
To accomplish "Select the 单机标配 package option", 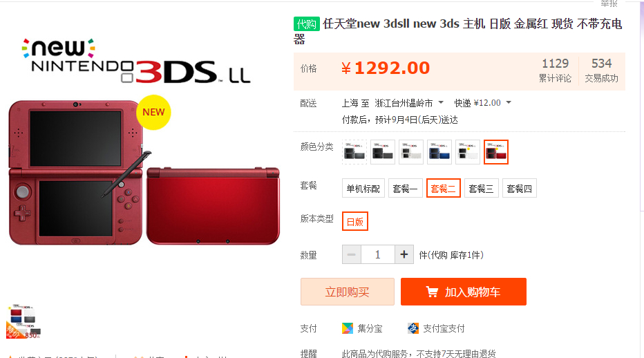I will coord(363,189).
